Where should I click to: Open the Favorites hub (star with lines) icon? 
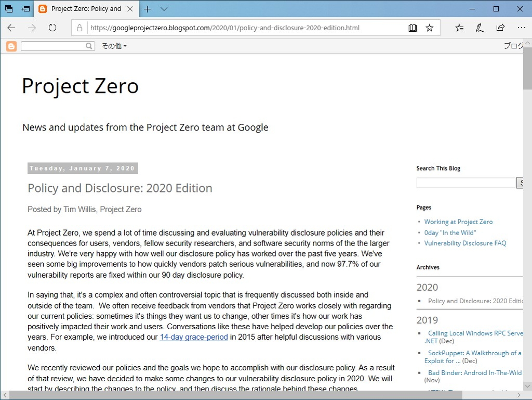458,28
